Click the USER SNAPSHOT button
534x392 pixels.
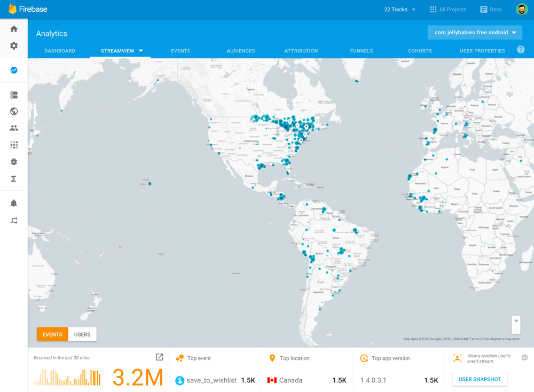480,379
